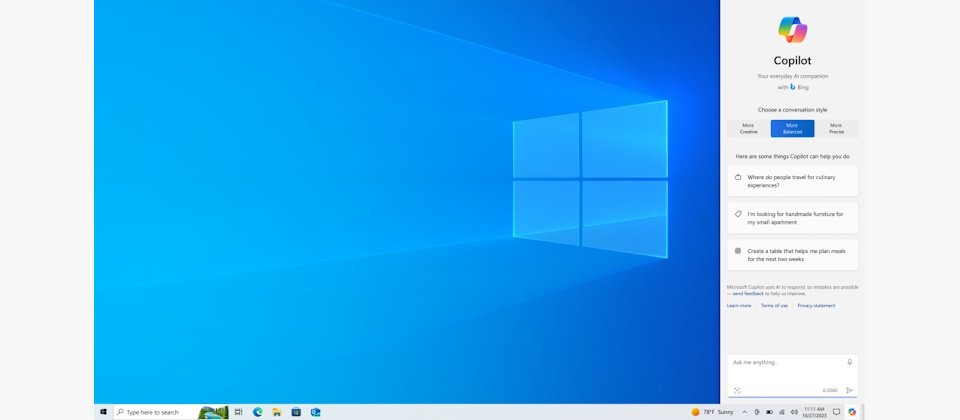Toggle Copilot with its taskbar icon
This screenshot has width=960, height=420.
pos(852,412)
